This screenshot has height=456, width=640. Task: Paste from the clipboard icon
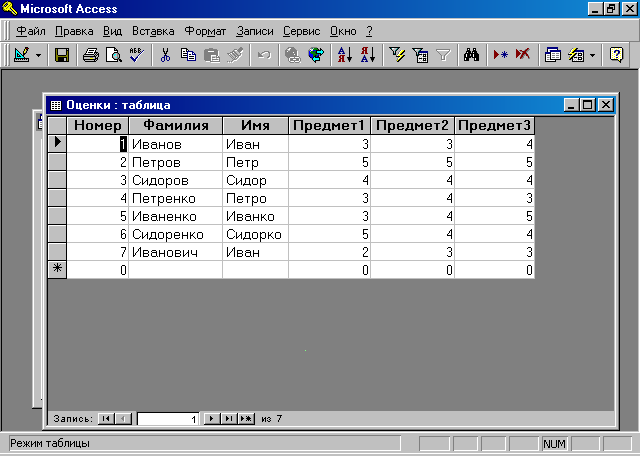pos(211,55)
